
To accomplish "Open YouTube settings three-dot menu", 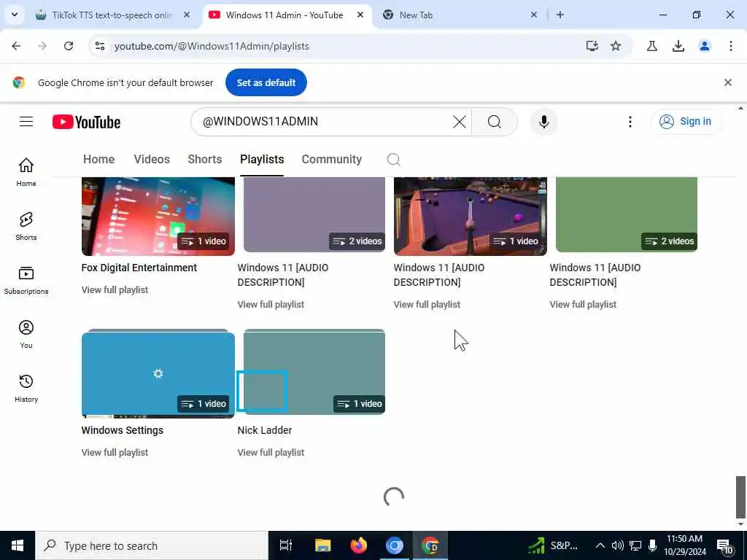I will pos(630,122).
